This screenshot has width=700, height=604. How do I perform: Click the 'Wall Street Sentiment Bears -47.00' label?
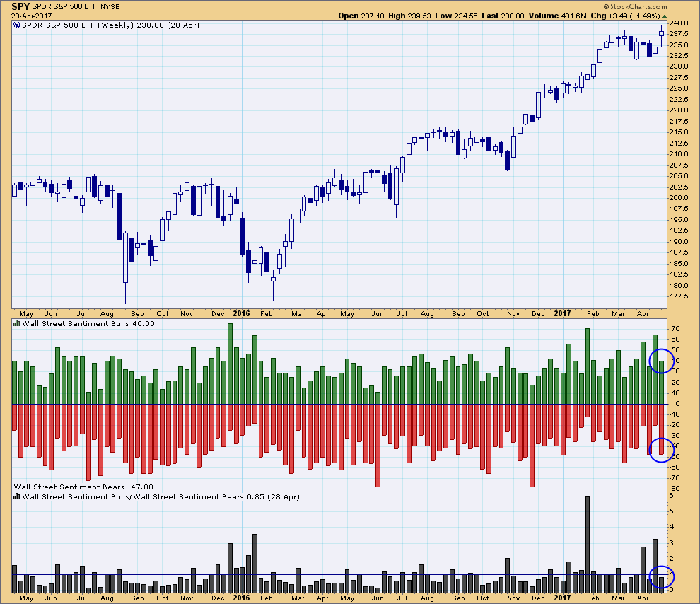[x=83, y=487]
